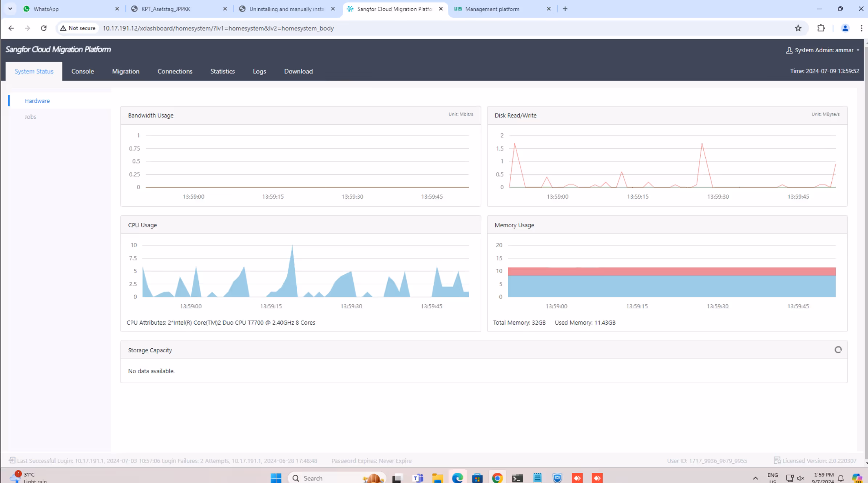
Task: Click the Not secure site warning
Action: tap(78, 28)
